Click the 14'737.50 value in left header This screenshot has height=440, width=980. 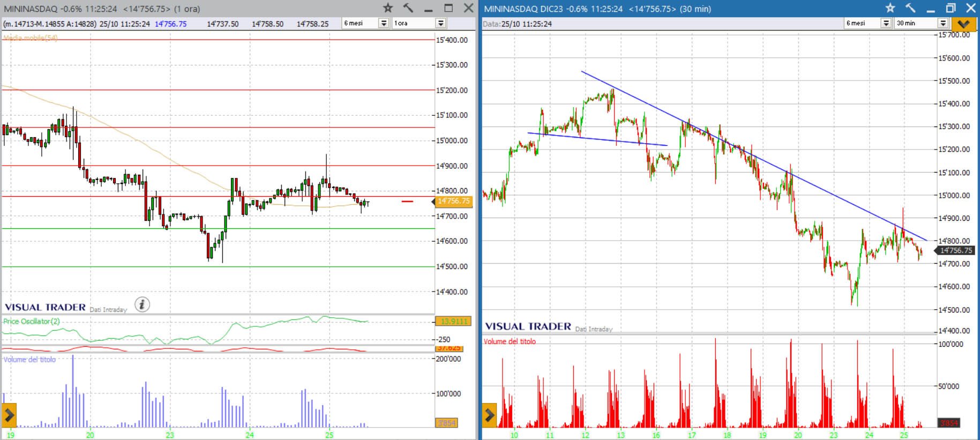[x=223, y=24]
